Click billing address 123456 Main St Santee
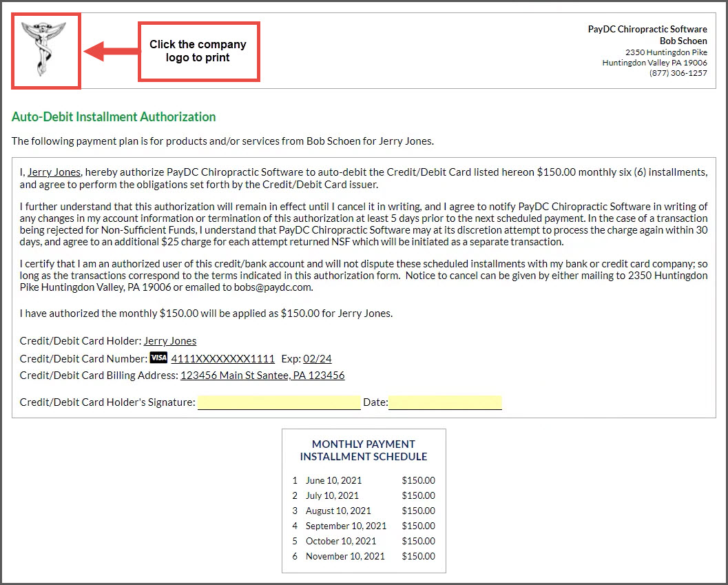728x585 pixels. point(263,375)
